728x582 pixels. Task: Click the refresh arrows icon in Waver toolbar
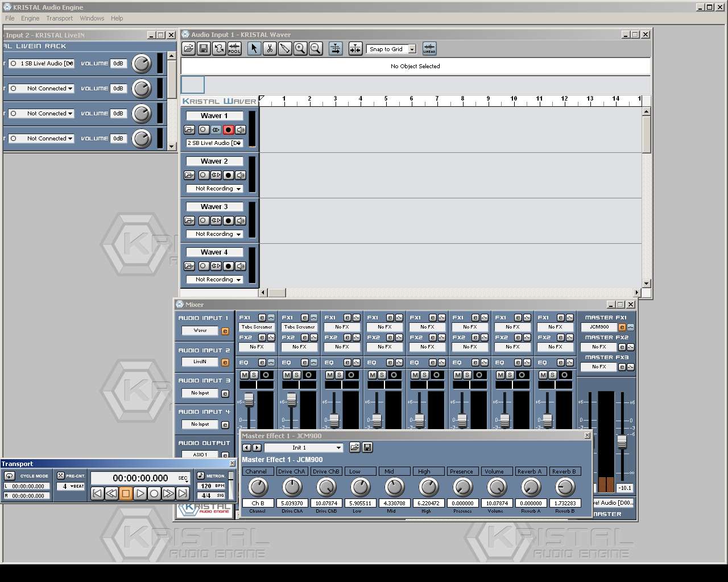click(x=219, y=49)
